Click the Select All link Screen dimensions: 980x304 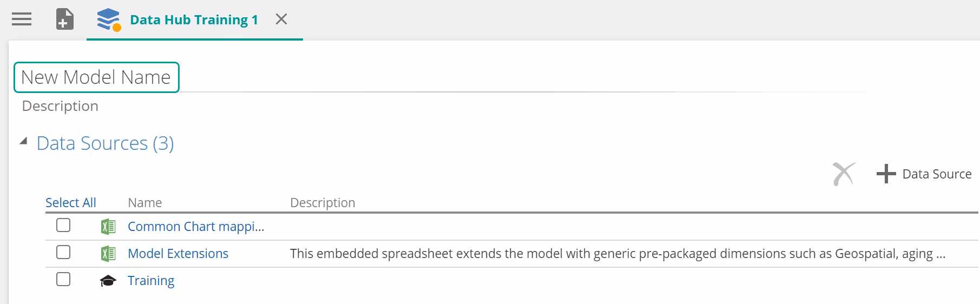(x=70, y=203)
